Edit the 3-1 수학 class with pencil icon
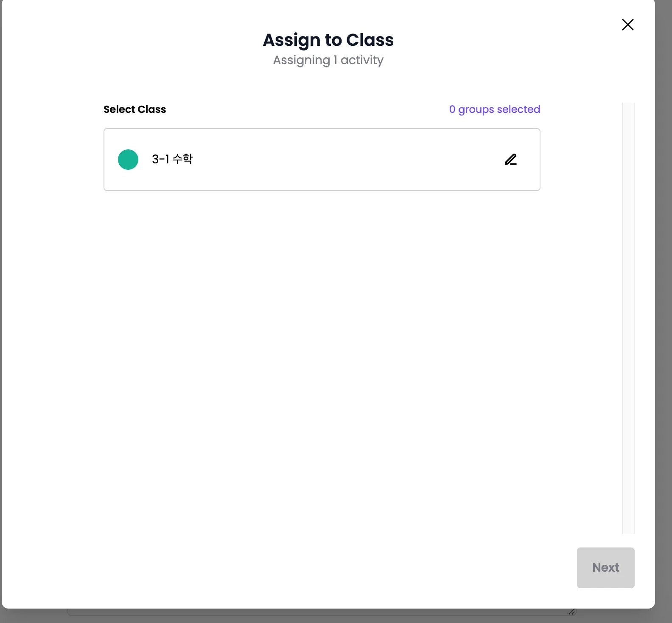The width and height of the screenshot is (672, 623). click(x=511, y=160)
